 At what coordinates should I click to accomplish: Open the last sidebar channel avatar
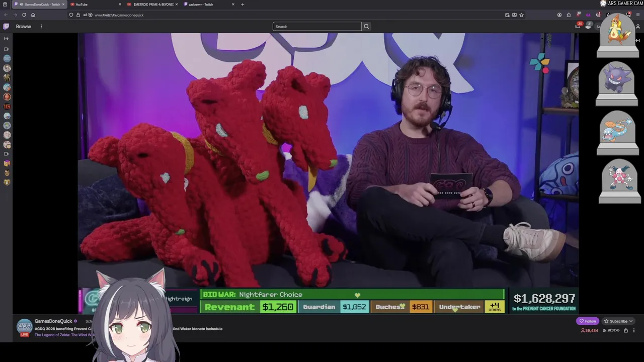click(7, 183)
